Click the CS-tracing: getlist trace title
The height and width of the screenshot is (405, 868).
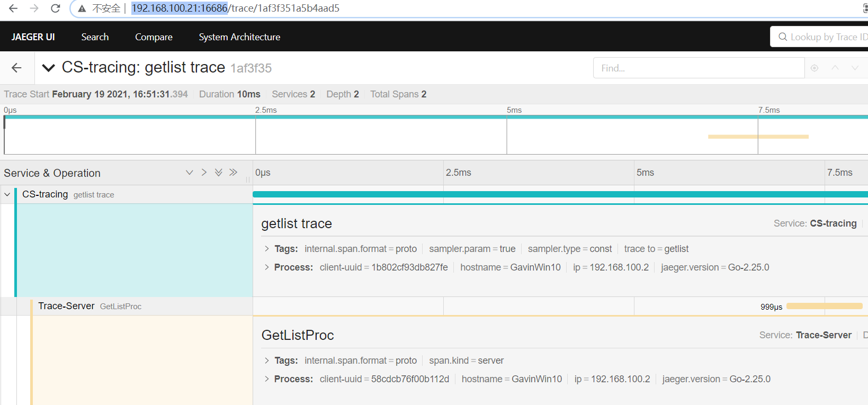(144, 67)
